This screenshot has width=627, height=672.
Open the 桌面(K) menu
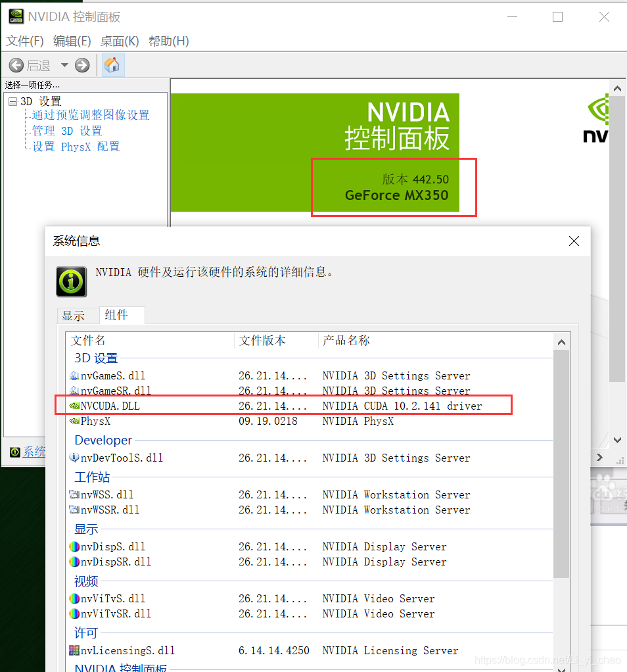pyautogui.click(x=120, y=41)
